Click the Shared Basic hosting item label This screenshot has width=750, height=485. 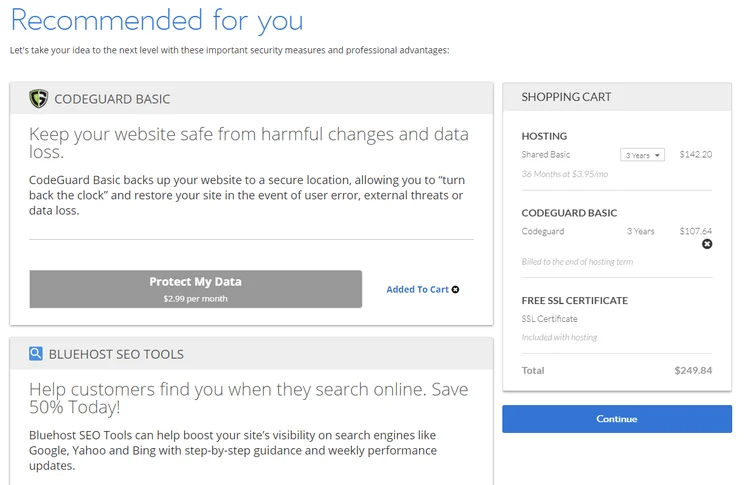click(546, 154)
